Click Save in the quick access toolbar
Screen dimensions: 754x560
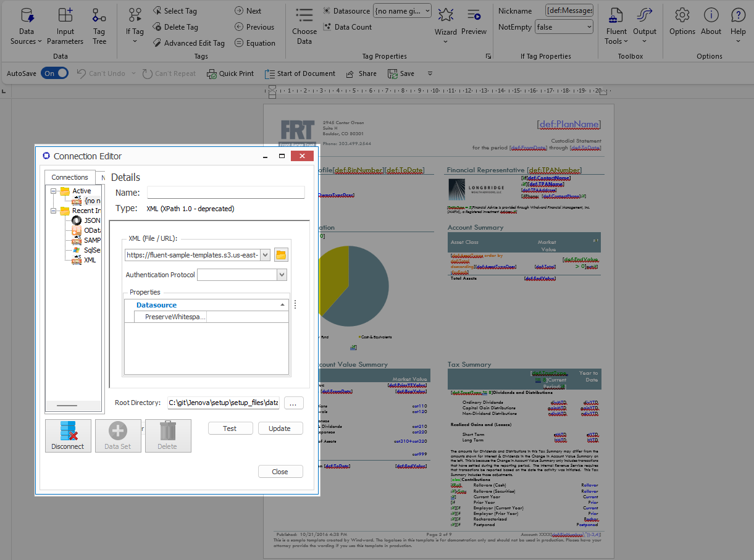point(401,73)
